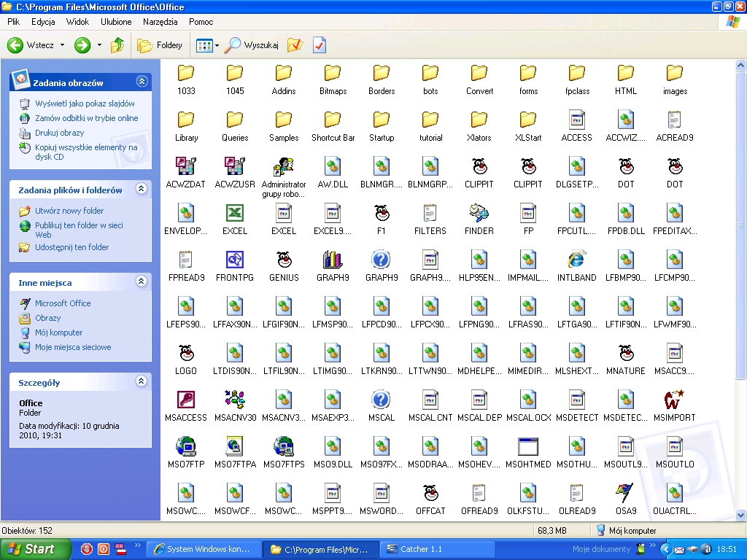Select the OFFCAT assistant file

pyautogui.click(x=430, y=494)
